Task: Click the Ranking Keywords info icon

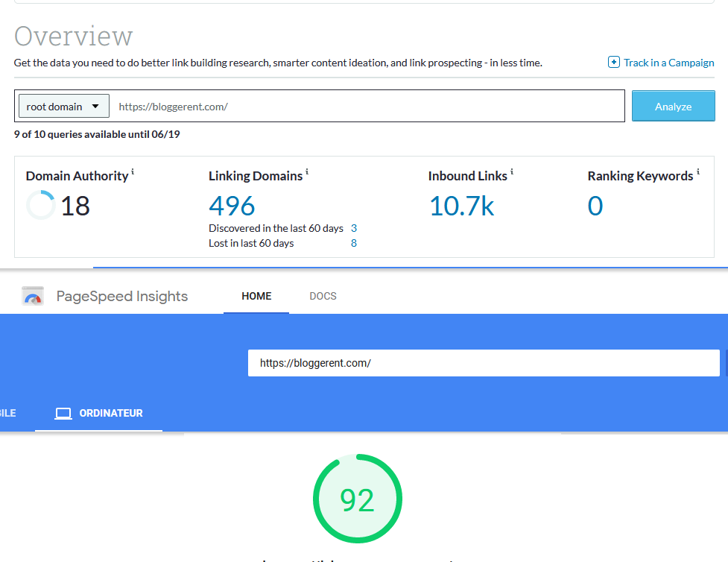Action: click(697, 172)
